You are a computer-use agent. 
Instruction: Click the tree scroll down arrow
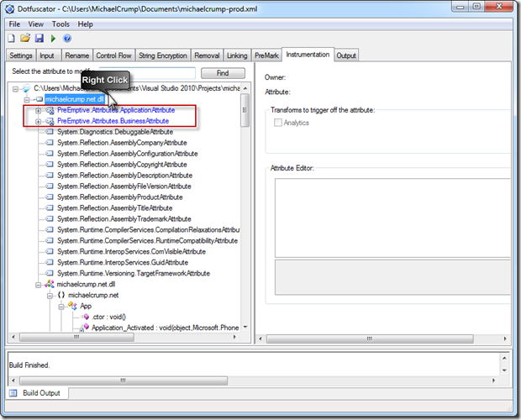tap(245, 327)
